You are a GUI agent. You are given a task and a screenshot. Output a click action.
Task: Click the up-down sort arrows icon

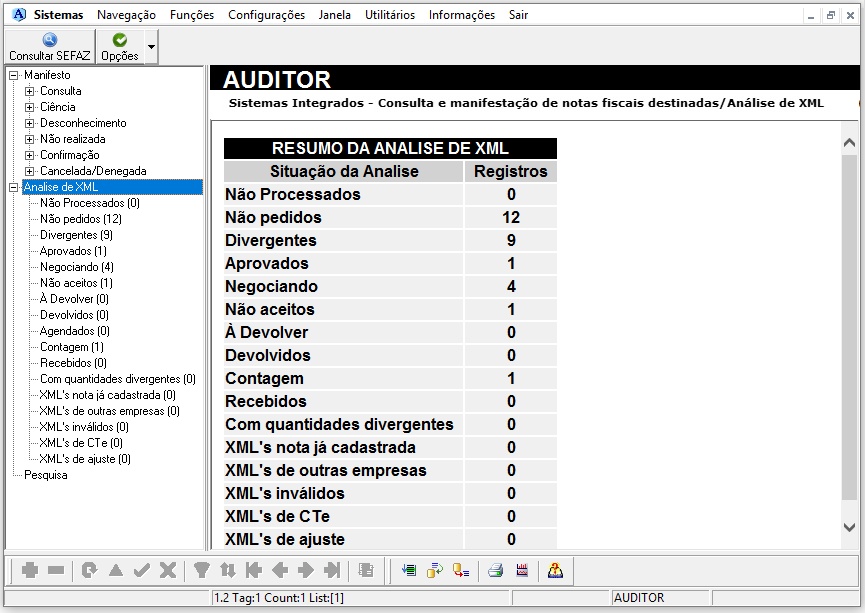227,570
